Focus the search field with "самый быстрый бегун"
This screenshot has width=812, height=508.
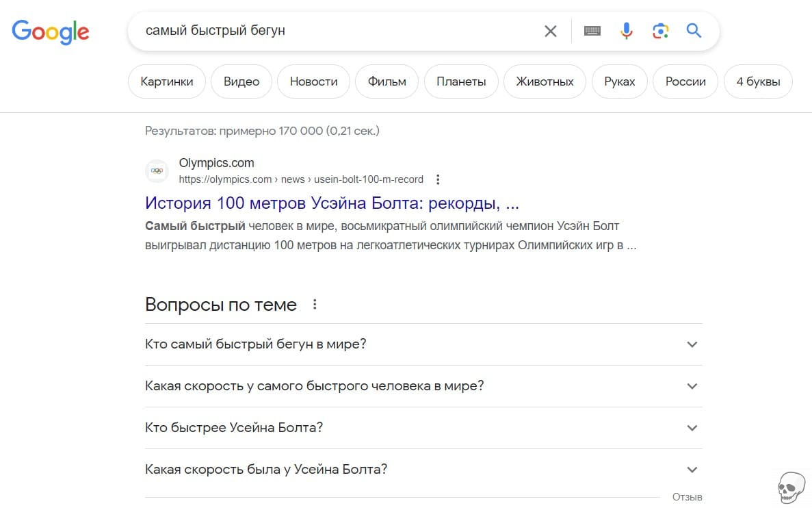335,31
